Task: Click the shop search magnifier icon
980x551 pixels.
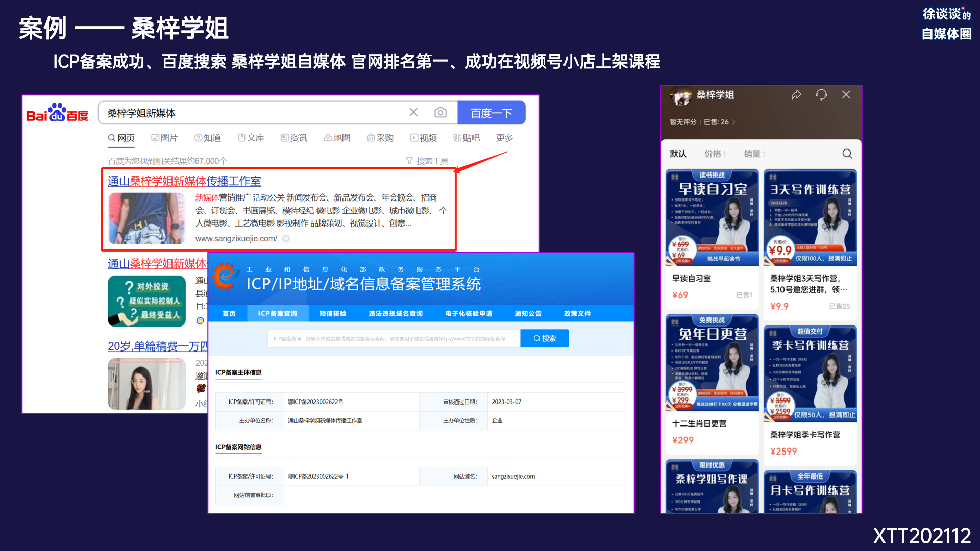Action: (x=847, y=154)
